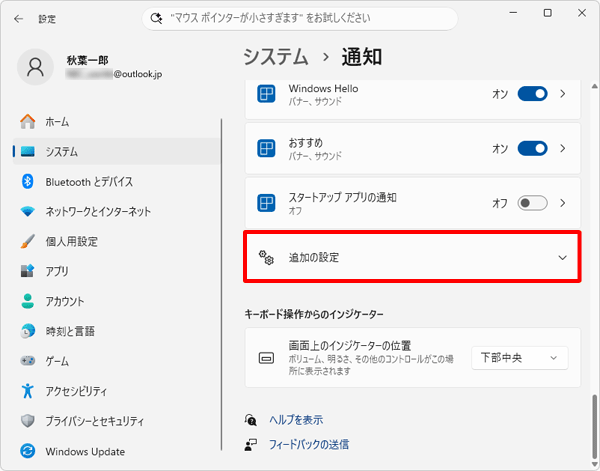Click the settings search input field
600x471 pixels.
click(300, 18)
